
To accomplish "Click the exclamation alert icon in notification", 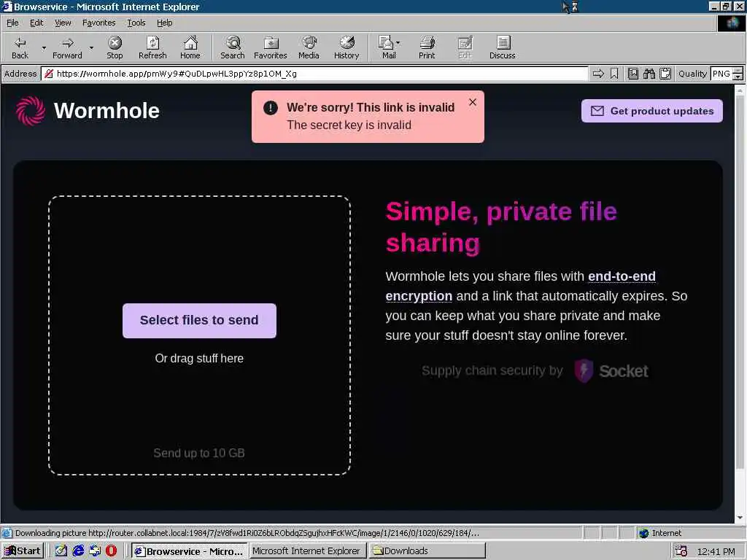I will pos(270,108).
